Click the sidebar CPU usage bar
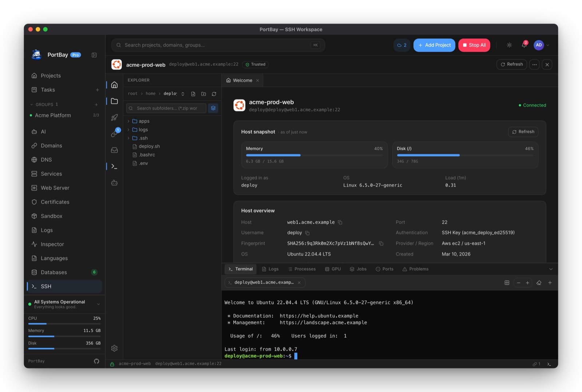Screen dimensions: 582x392 point(64,324)
